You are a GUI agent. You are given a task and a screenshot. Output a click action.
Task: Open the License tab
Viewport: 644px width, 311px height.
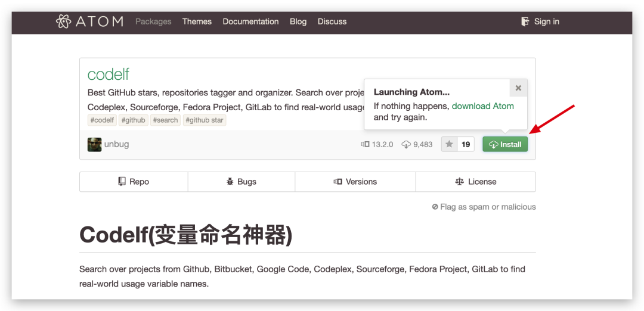tap(476, 182)
